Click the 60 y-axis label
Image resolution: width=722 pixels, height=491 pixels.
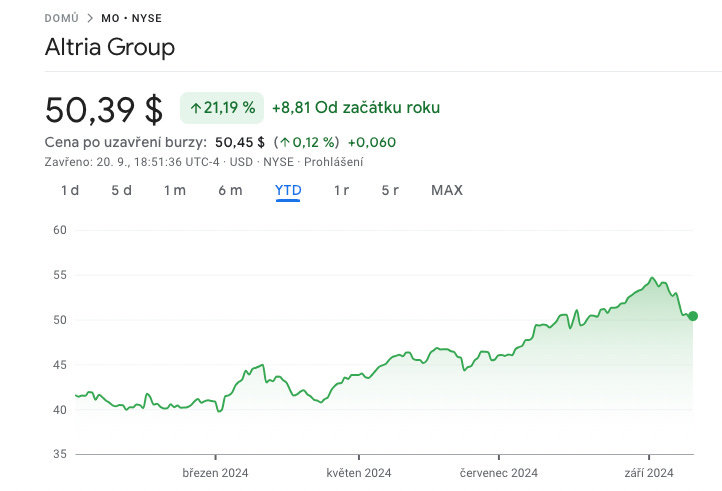pyautogui.click(x=60, y=230)
